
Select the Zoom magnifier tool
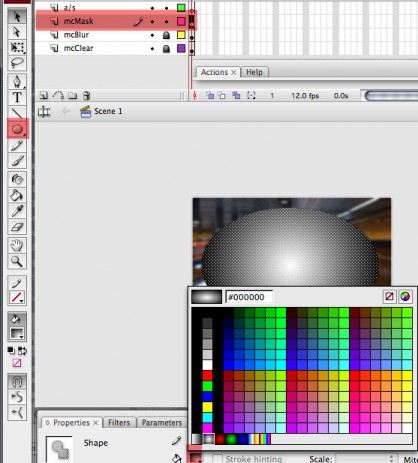17,261
